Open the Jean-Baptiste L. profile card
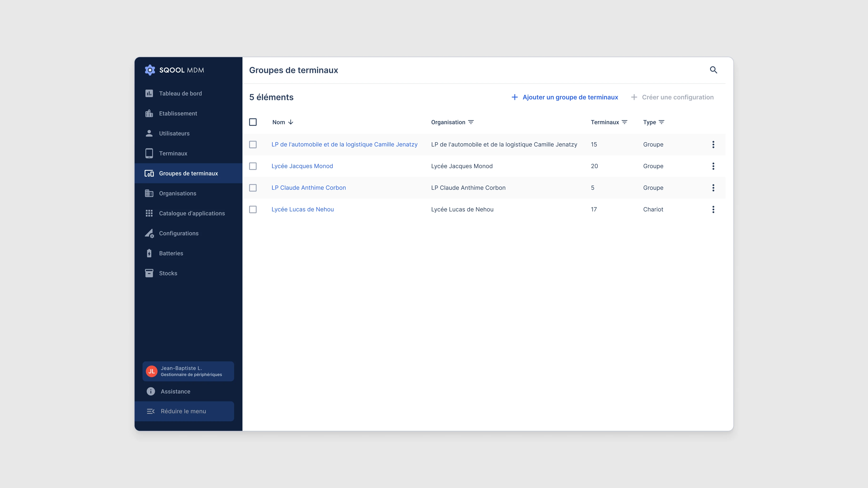Image resolution: width=868 pixels, height=488 pixels. [x=188, y=371]
